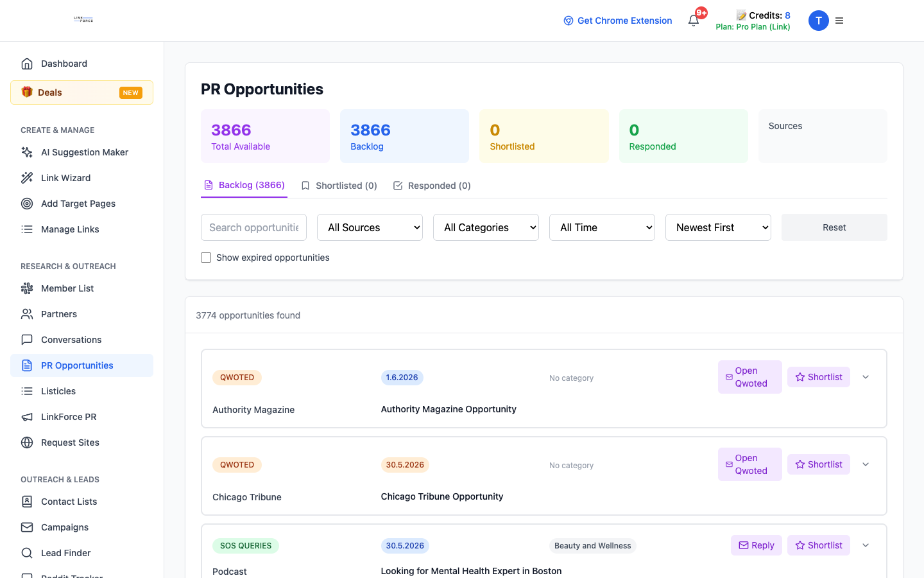Click the Backlog stat card

point(404,136)
